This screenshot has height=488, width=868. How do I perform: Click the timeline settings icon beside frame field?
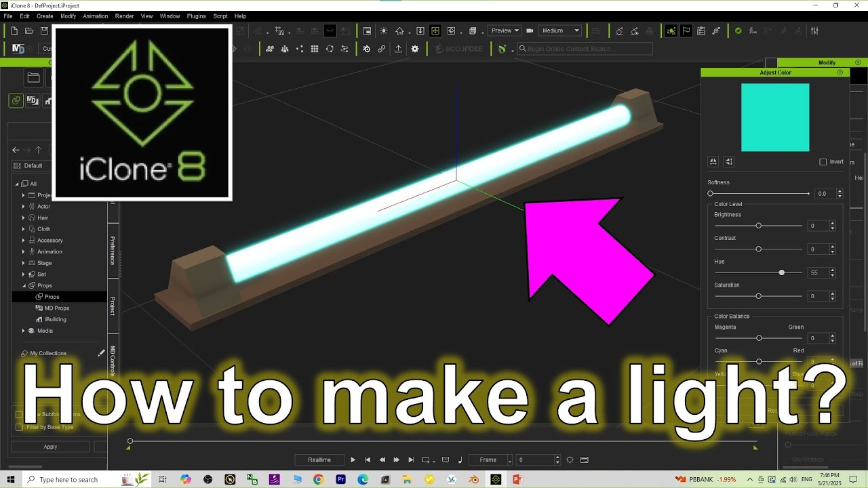coord(570,460)
